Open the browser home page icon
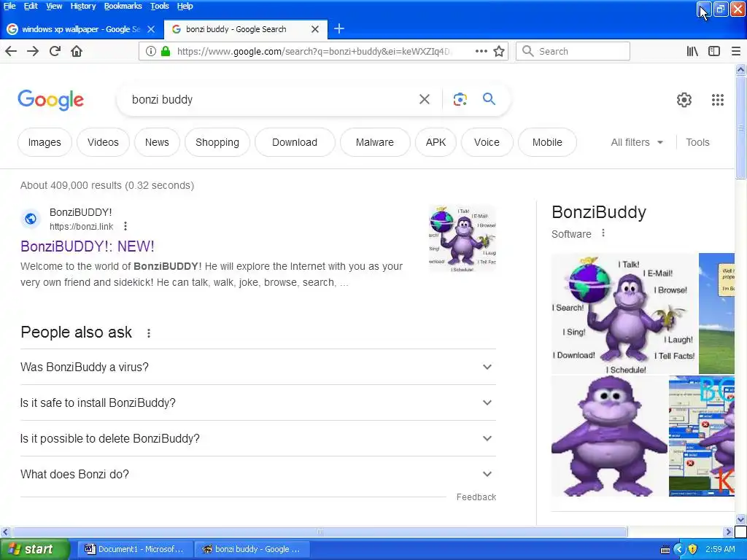The height and width of the screenshot is (560, 747). 77,51
